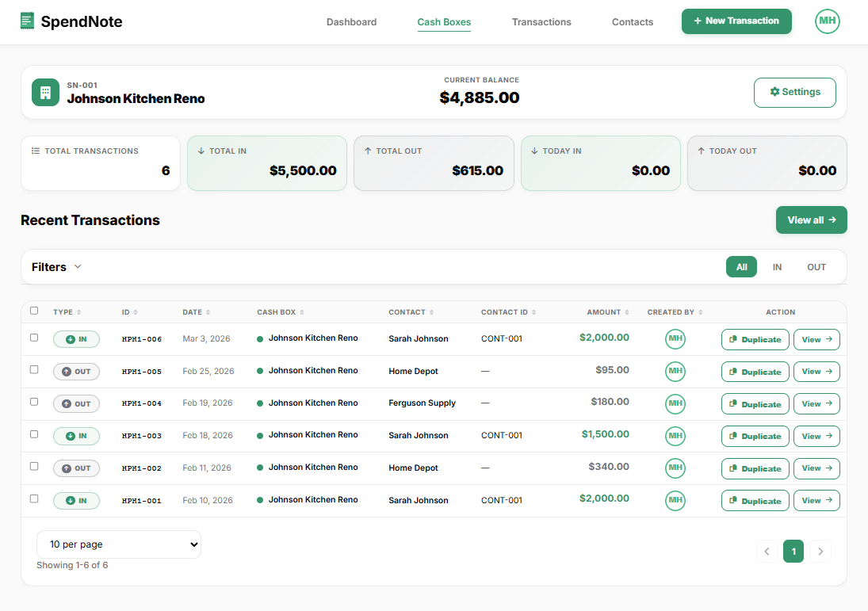Switch to the Transactions menu item

point(541,22)
